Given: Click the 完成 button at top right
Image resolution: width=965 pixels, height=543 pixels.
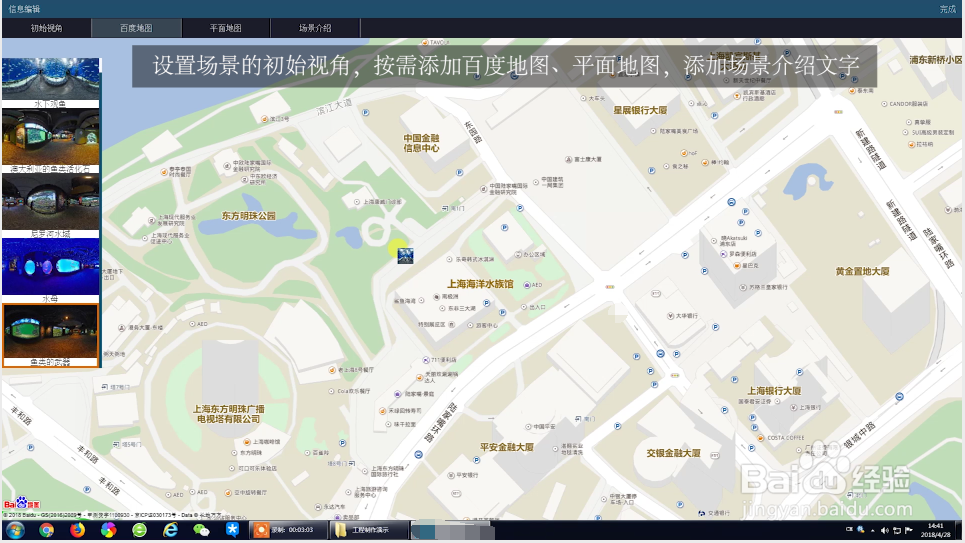Looking at the screenshot, I should coord(948,9).
